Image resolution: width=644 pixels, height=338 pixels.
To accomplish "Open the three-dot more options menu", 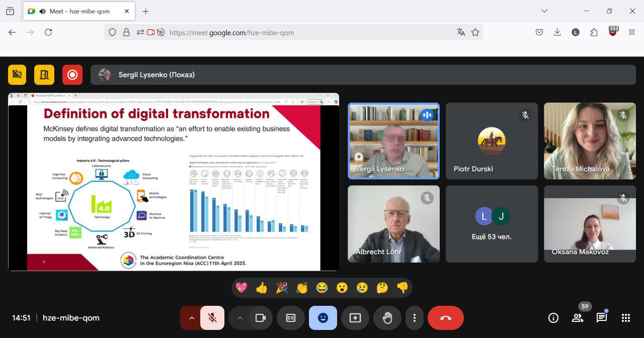I will pos(414,318).
